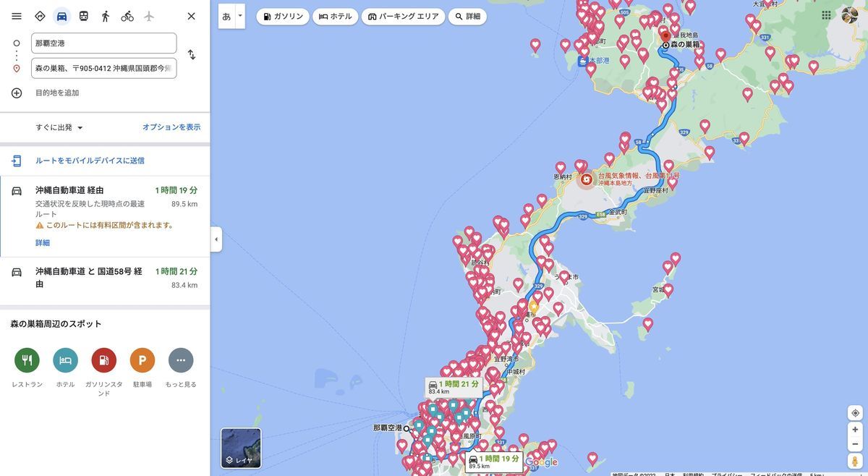Search nearby ガソリンスタンド
Viewport: 868px width, 476px height.
click(x=103, y=360)
